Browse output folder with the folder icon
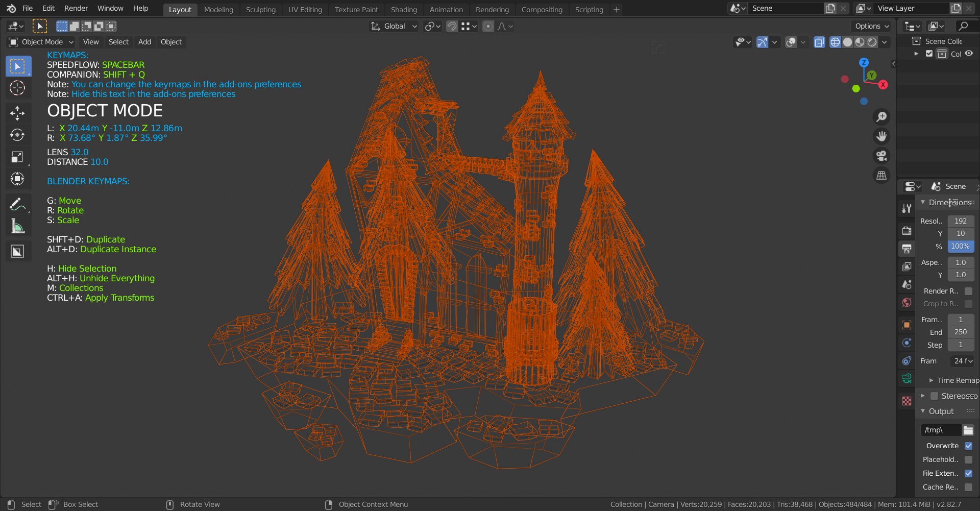 pos(968,430)
